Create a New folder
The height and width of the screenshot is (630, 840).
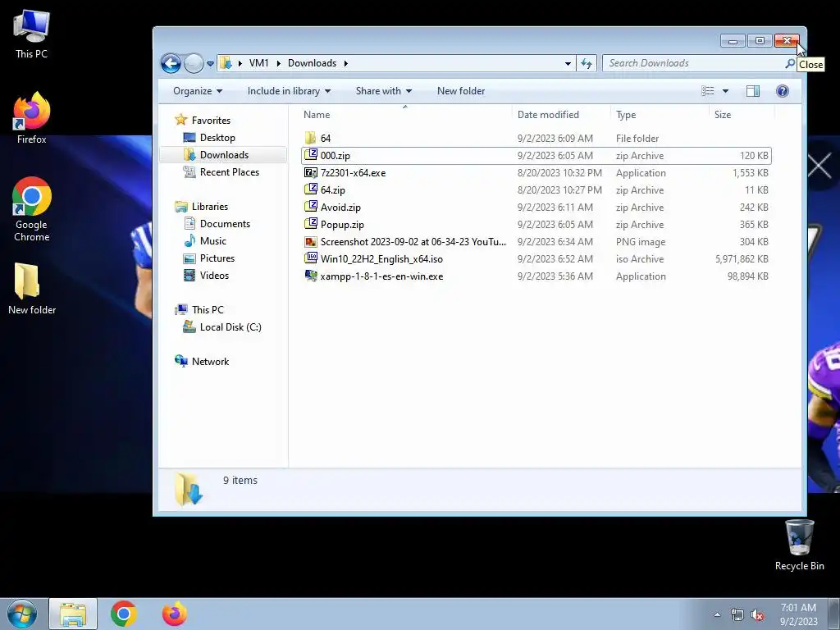click(461, 91)
